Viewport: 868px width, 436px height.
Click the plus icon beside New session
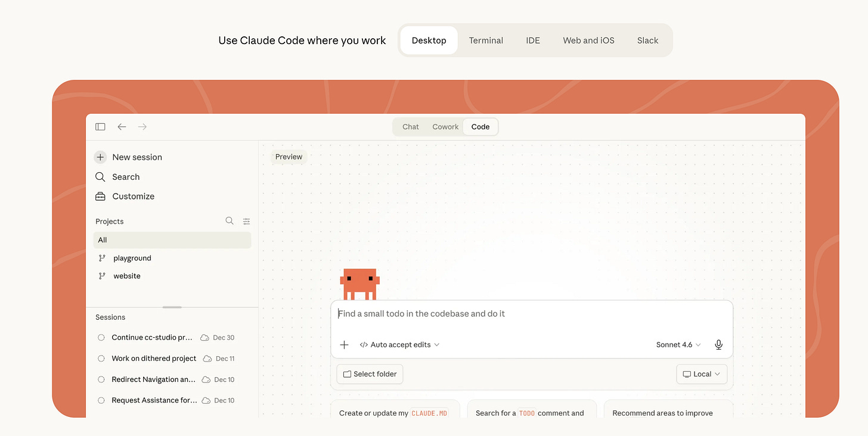coord(100,157)
